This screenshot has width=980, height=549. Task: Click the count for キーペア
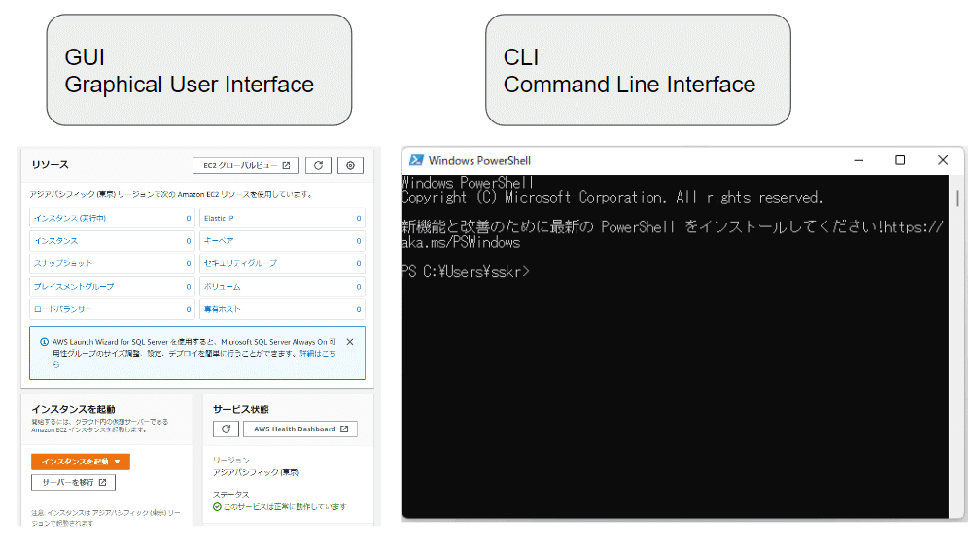[x=359, y=240]
